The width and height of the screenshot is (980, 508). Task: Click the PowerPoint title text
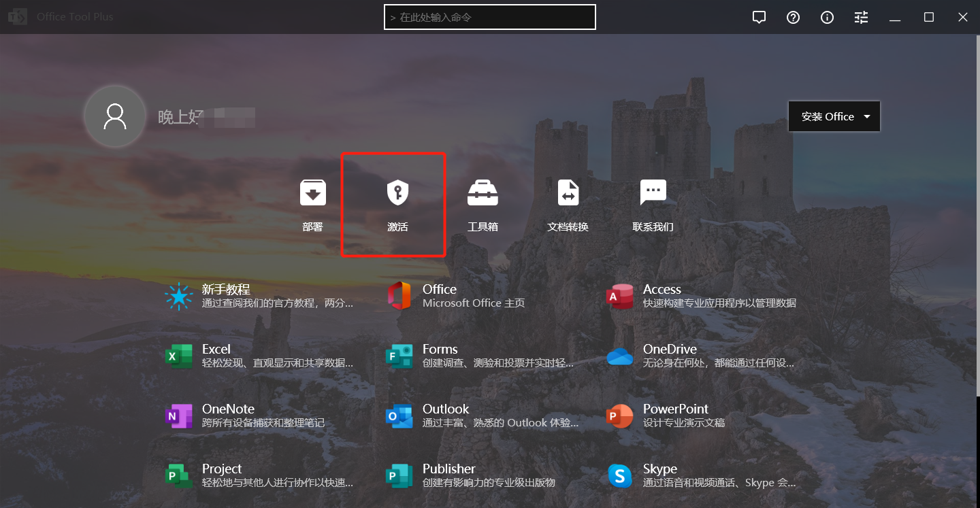[676, 409]
